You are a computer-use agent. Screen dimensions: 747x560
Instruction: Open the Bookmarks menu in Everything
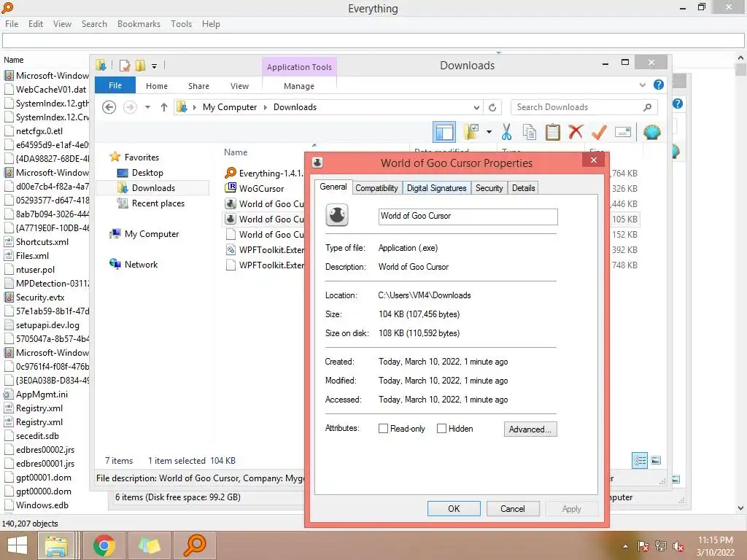click(x=139, y=24)
